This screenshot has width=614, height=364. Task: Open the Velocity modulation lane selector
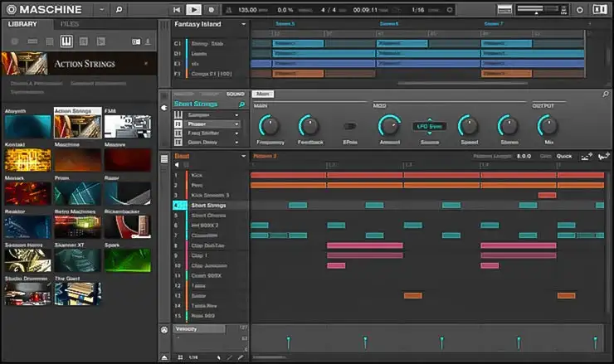coord(199,329)
